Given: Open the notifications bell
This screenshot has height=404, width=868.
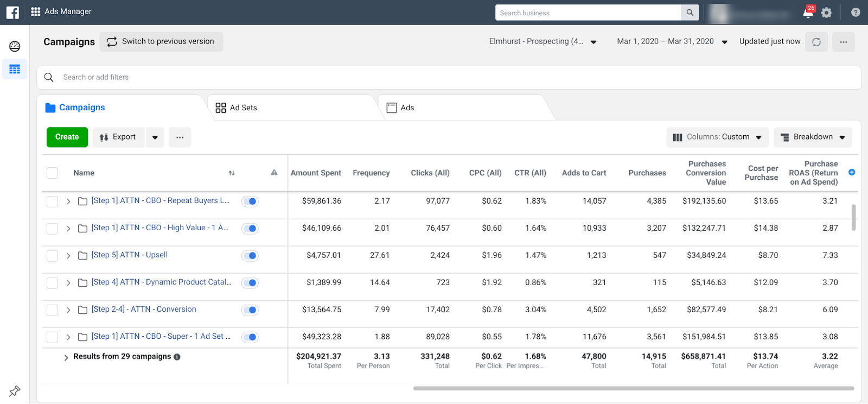Looking at the screenshot, I should point(808,12).
